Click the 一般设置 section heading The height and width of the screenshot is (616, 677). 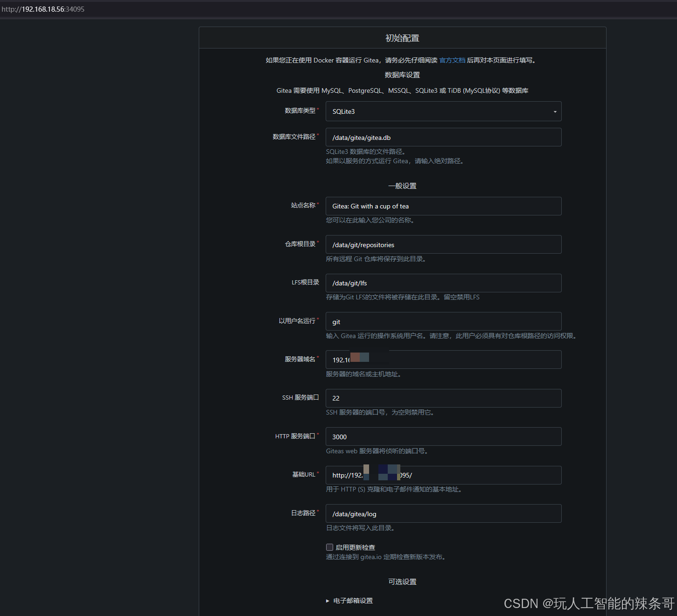(x=402, y=186)
